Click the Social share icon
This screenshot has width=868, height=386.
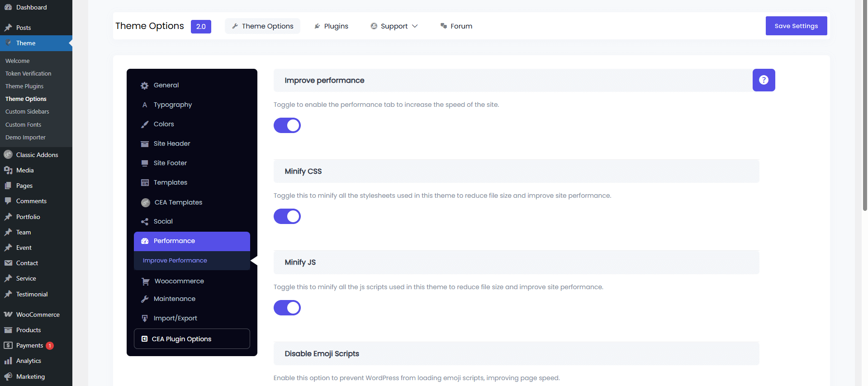point(145,222)
